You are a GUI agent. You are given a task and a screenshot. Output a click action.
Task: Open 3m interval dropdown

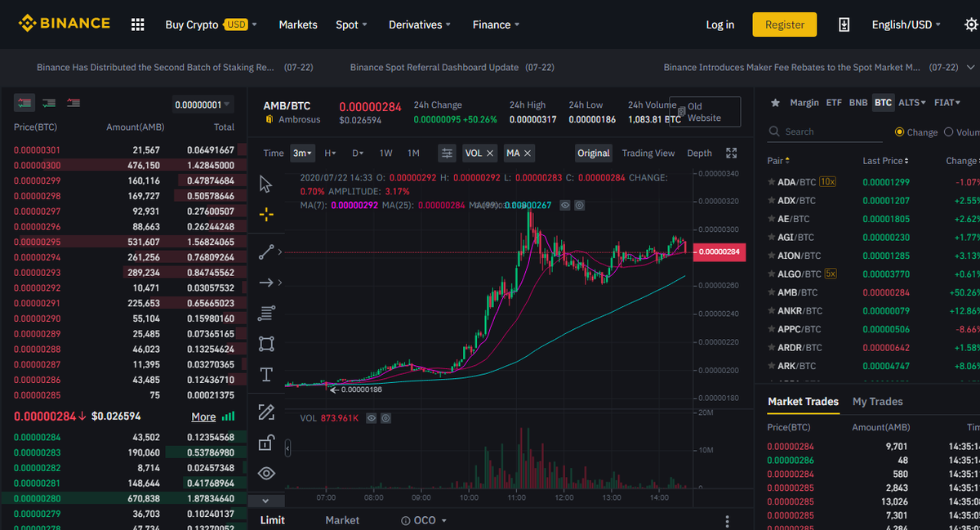pyautogui.click(x=303, y=153)
